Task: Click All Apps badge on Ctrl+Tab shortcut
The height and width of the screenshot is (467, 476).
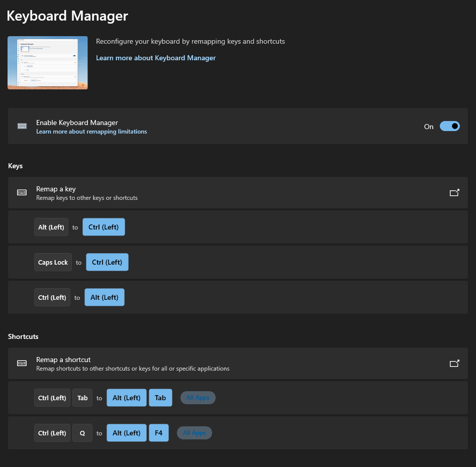Action: click(x=198, y=398)
